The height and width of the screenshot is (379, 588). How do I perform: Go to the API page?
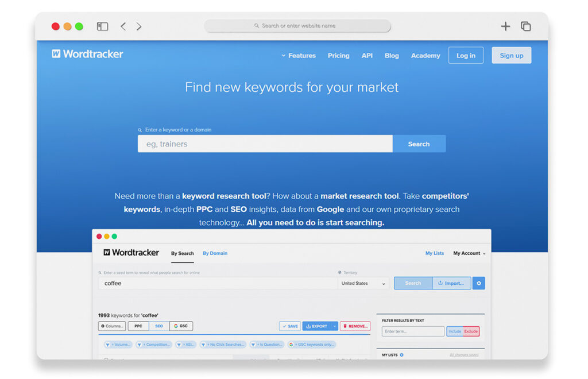[x=367, y=56]
